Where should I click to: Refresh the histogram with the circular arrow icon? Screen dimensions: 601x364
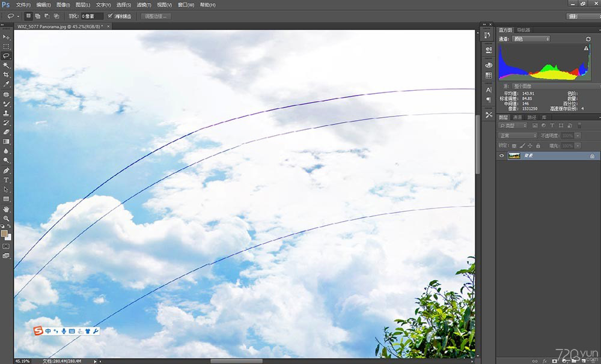pyautogui.click(x=588, y=39)
